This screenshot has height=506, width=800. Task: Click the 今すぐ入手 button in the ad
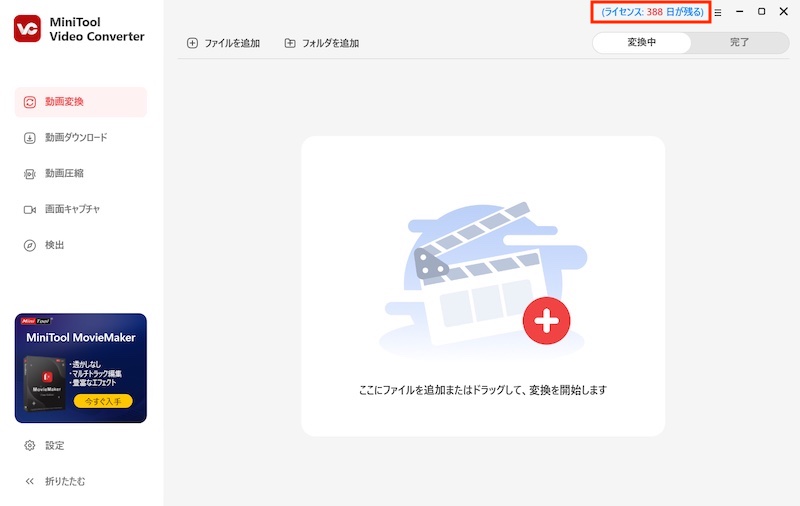(x=103, y=401)
